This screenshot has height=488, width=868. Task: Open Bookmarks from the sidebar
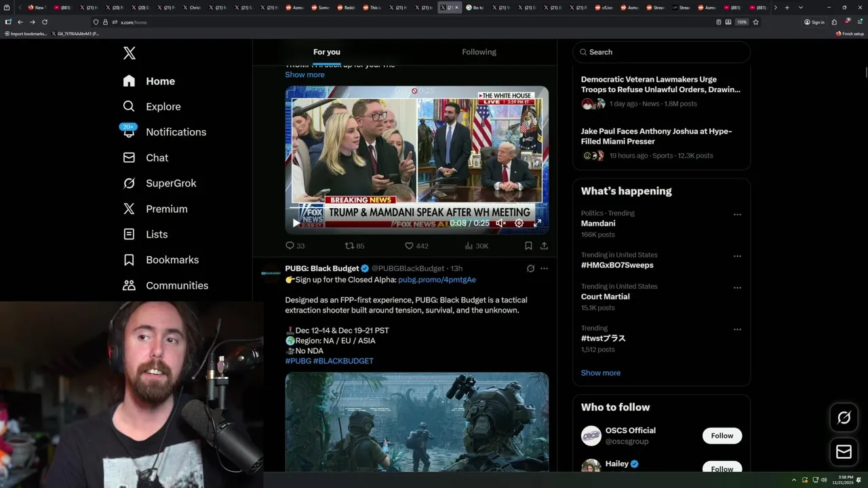click(161, 260)
